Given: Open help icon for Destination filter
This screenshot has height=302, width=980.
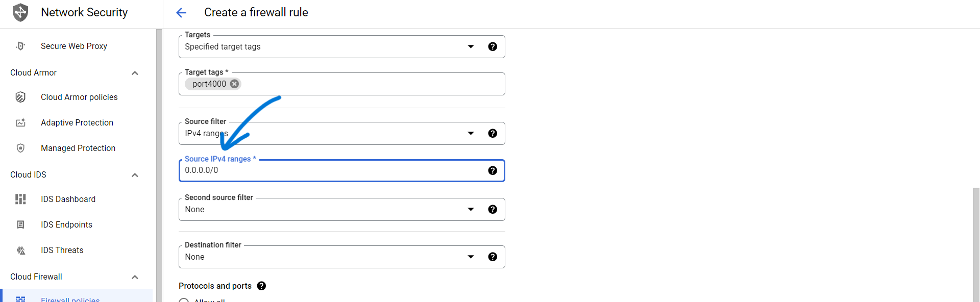Looking at the screenshot, I should [x=493, y=257].
